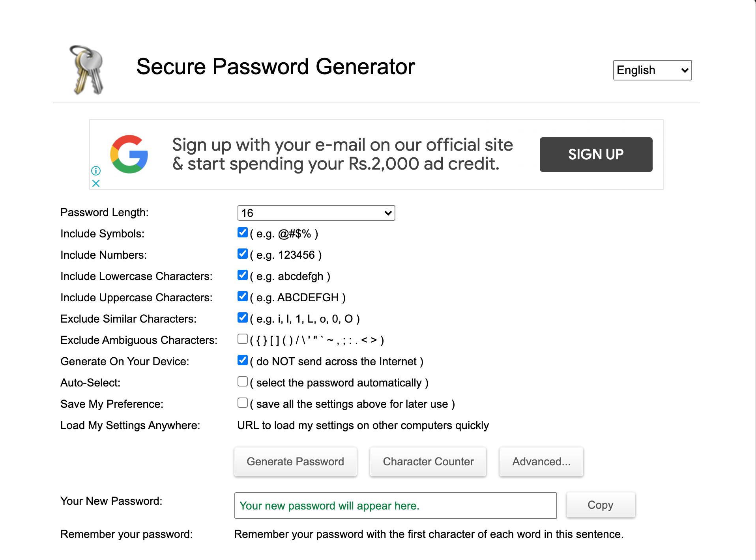The width and height of the screenshot is (756, 560).
Task: Disable Include Lowercase Characters checkbox
Action: click(x=243, y=275)
